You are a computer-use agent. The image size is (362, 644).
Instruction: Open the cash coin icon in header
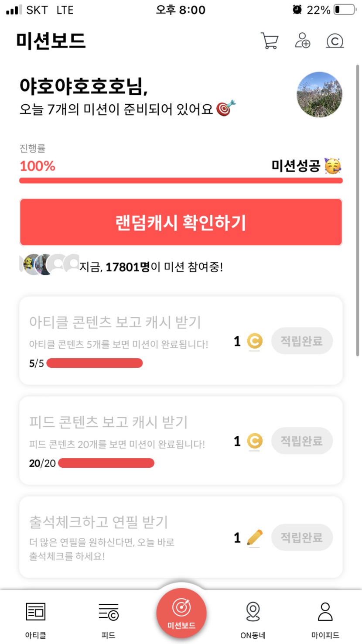335,41
